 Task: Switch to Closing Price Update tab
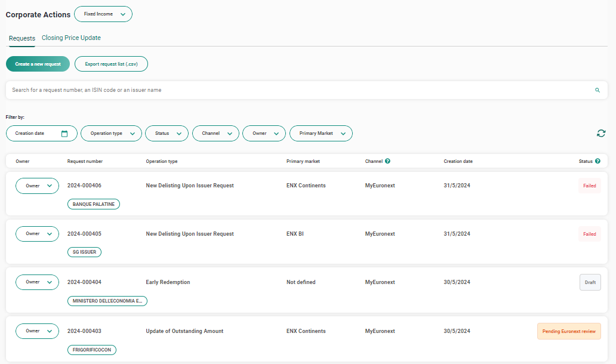(x=71, y=38)
